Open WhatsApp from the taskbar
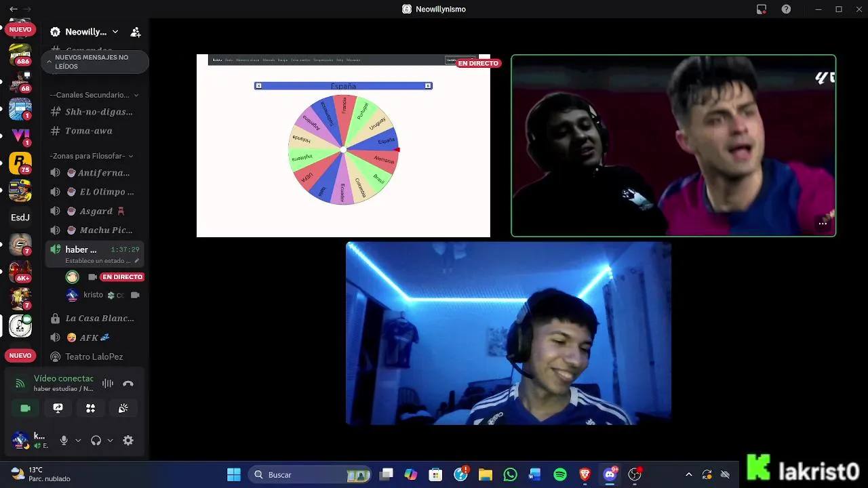Image resolution: width=868 pixels, height=488 pixels. (510, 474)
